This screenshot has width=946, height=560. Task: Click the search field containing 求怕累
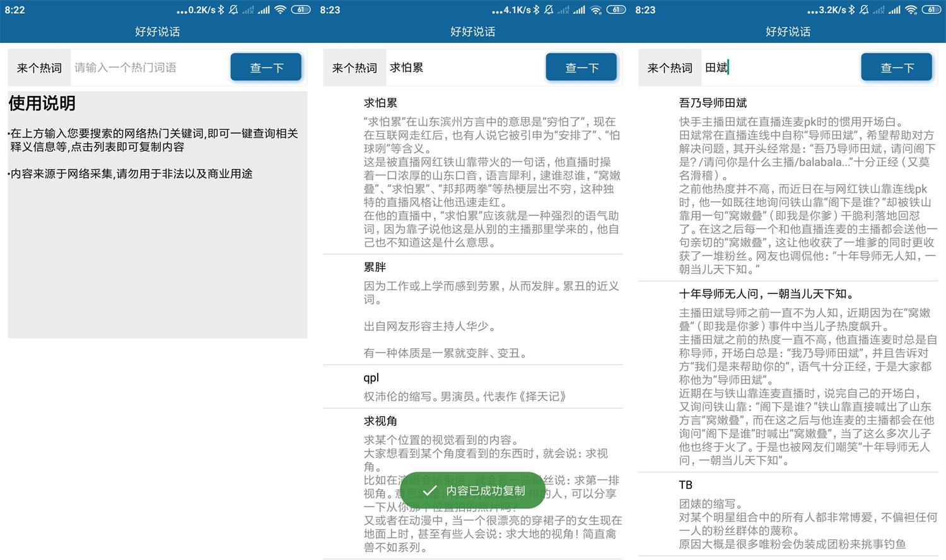tap(464, 67)
